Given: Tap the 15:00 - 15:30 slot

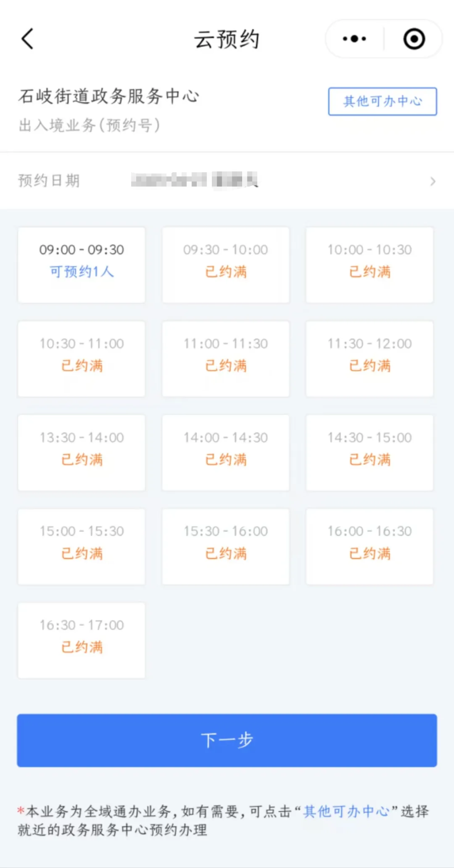Looking at the screenshot, I should [81, 547].
